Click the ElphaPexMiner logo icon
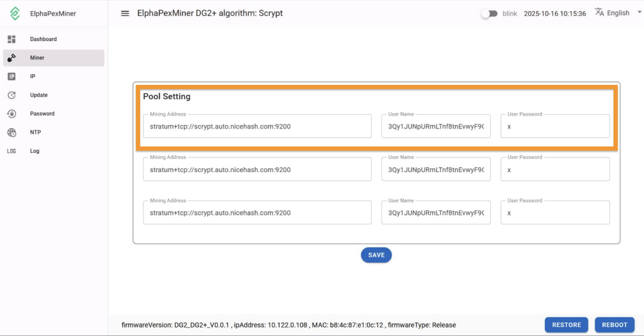 point(15,14)
